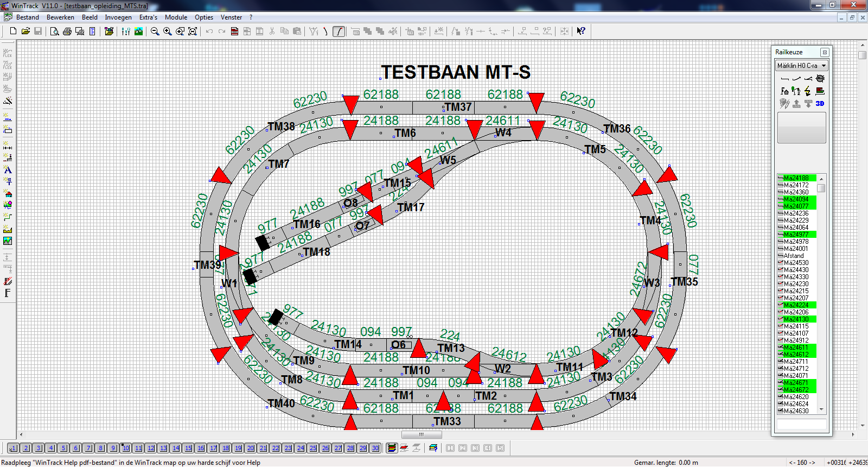Toggle layer 15 button
The height and width of the screenshot is (467, 868).
(188, 448)
